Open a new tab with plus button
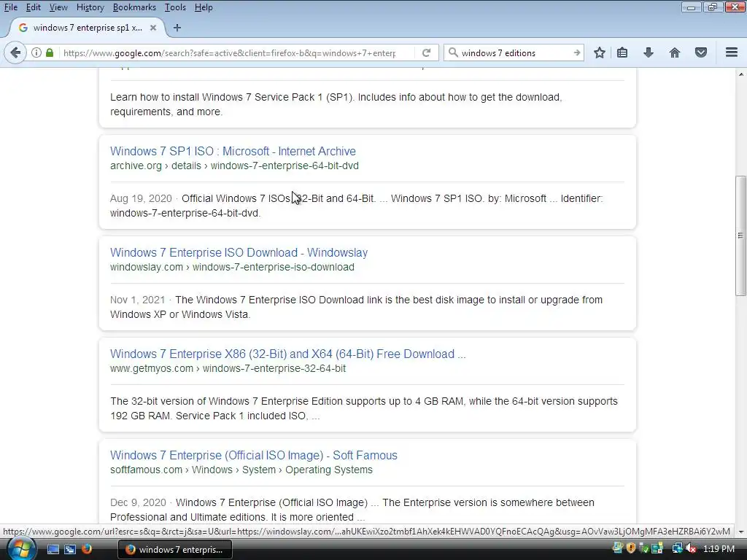 177,28
